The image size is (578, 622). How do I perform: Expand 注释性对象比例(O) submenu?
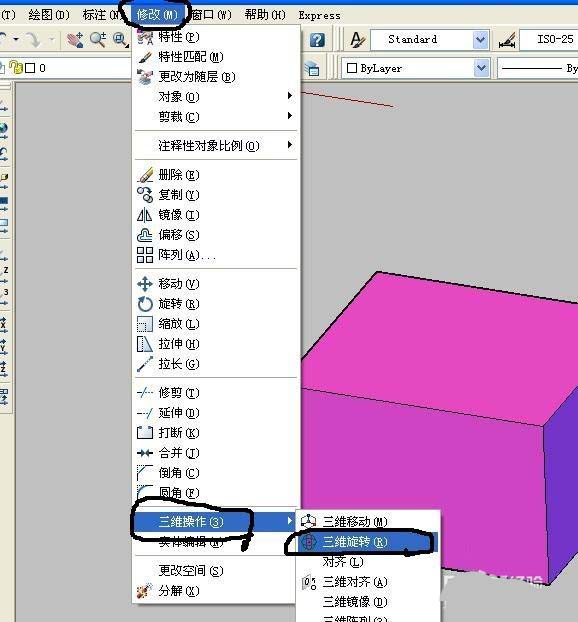coord(216,146)
